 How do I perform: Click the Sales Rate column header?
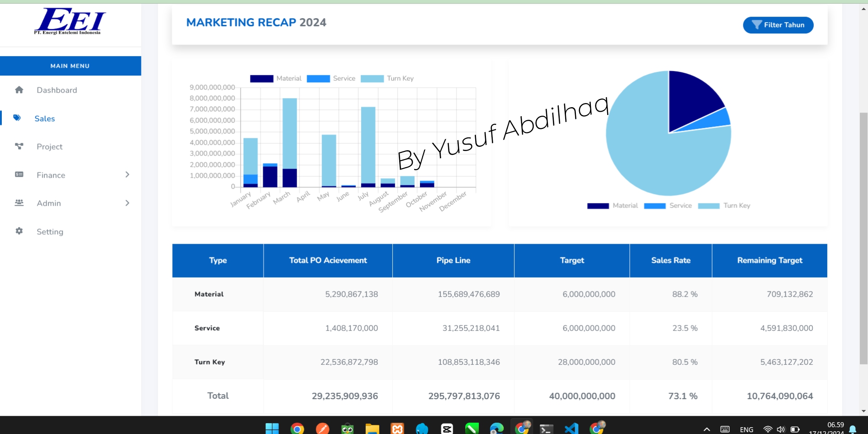[x=671, y=260]
